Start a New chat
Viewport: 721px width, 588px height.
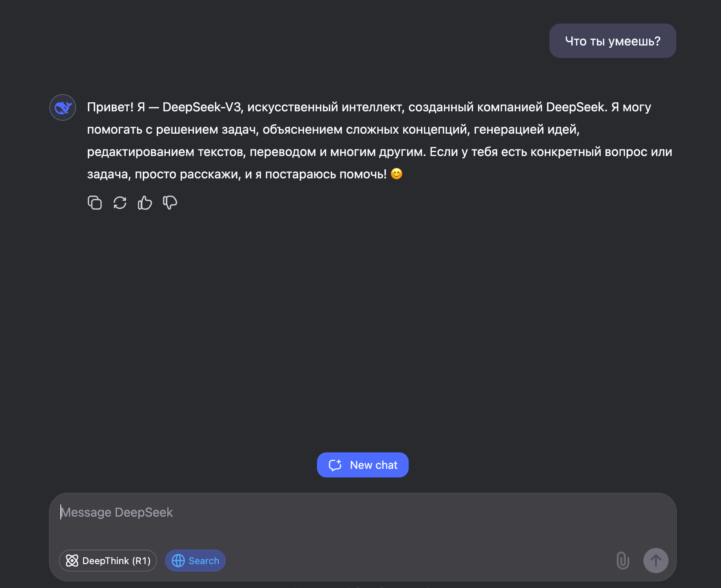(x=363, y=465)
